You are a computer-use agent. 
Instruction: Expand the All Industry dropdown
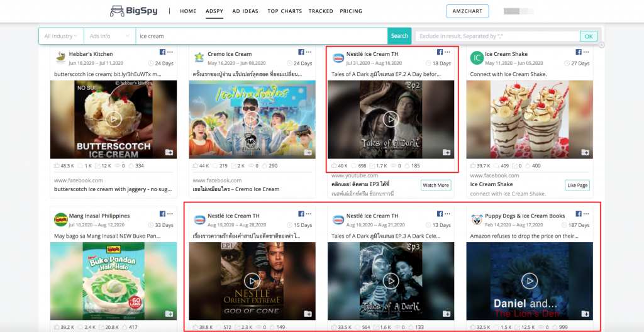61,36
